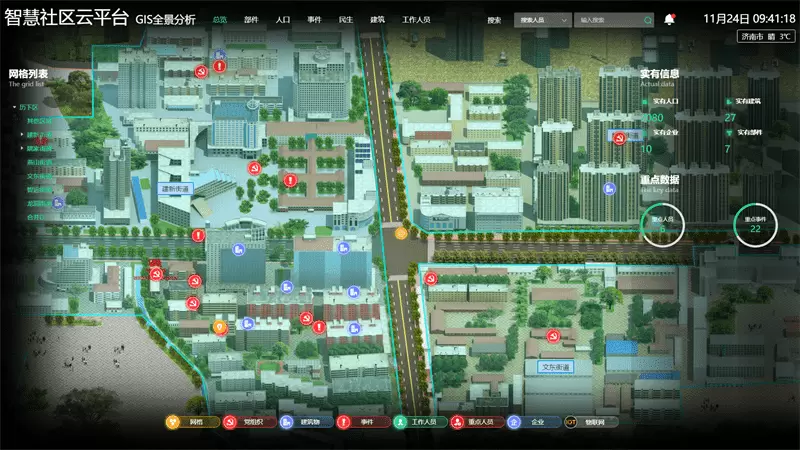Screen dimensions: 800x450
Task: Select the blue building marker on the high-rise towers
Action: pyautogui.click(x=609, y=189)
